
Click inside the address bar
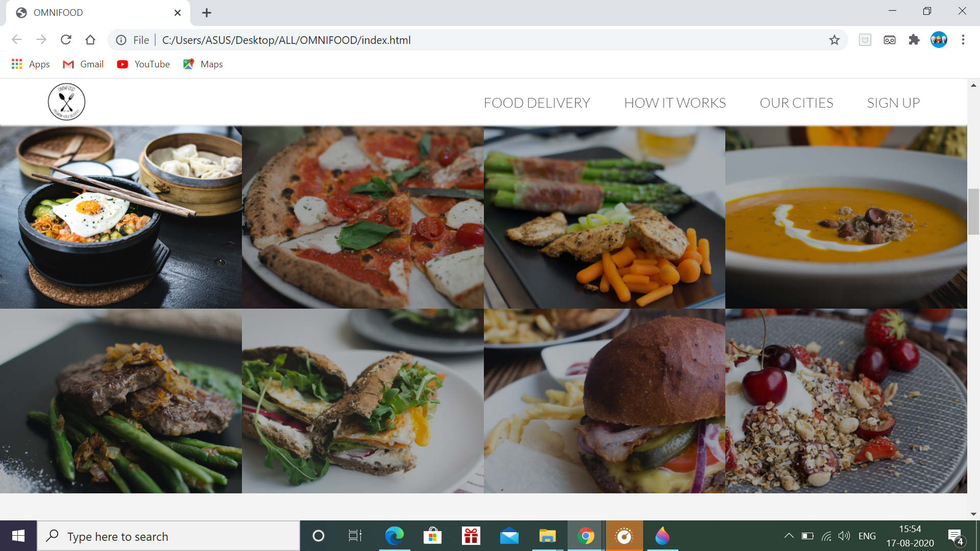286,40
